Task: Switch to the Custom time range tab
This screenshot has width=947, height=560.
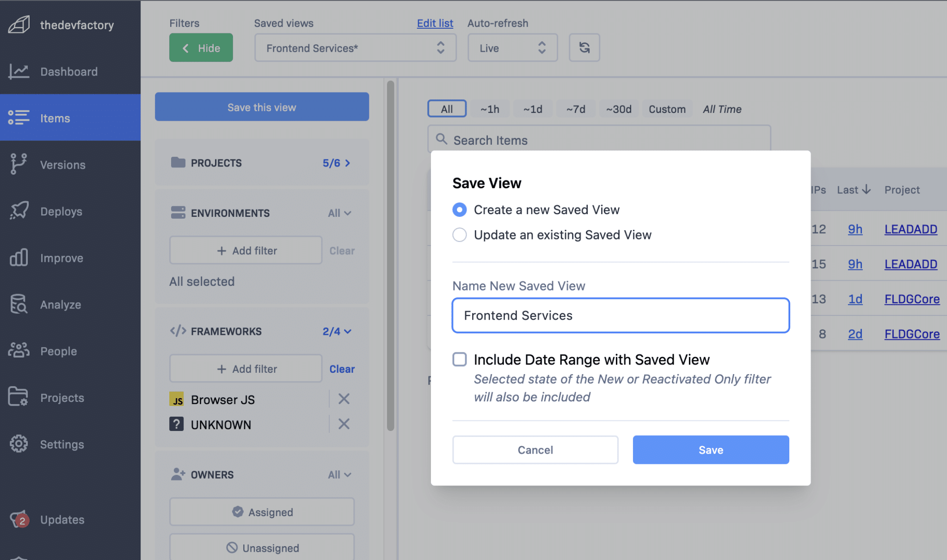Action: point(667,109)
